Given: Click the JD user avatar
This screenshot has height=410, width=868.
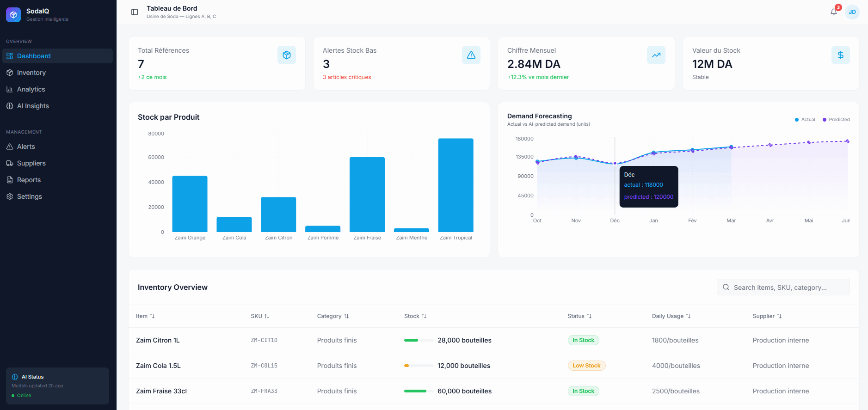Looking at the screenshot, I should point(852,12).
